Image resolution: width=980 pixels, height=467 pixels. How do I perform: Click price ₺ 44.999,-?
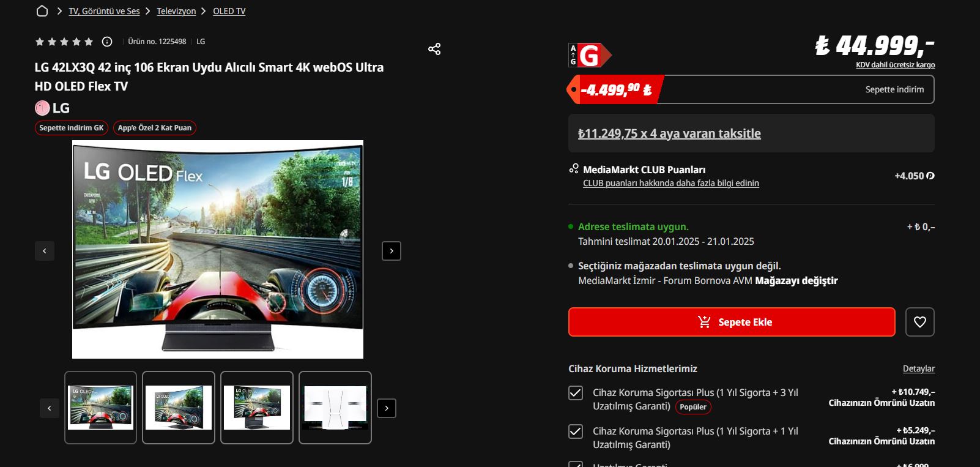pos(875,45)
